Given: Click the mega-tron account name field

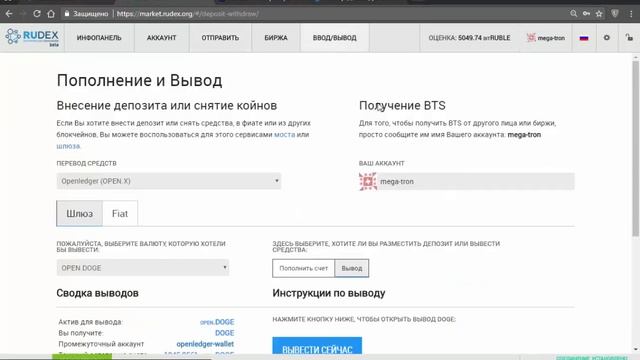Looking at the screenshot, I should coord(467,181).
